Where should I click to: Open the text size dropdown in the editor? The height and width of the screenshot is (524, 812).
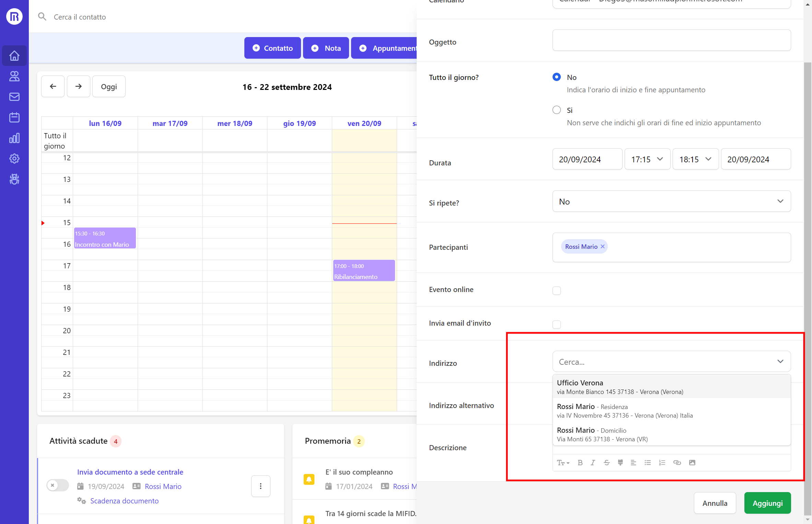click(563, 463)
